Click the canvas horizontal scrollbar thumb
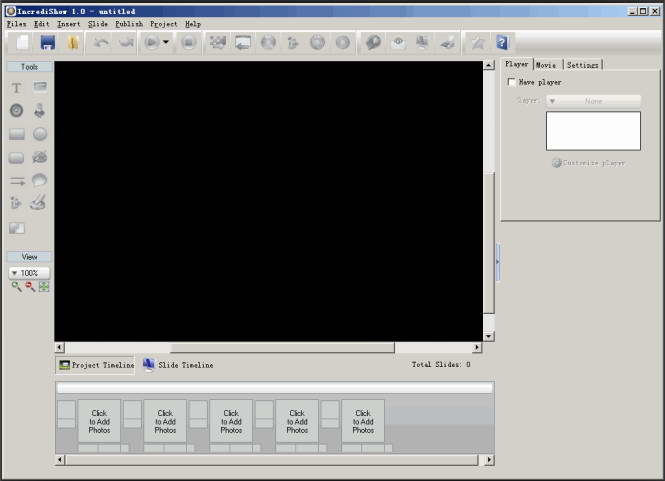665x481 pixels. [282, 348]
